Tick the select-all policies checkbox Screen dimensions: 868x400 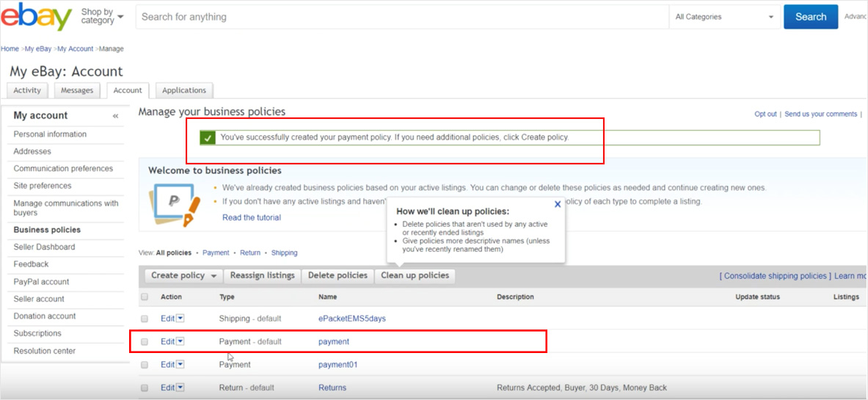[145, 297]
